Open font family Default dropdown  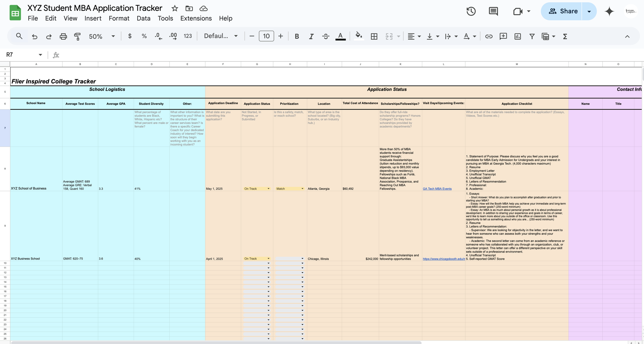(221, 36)
